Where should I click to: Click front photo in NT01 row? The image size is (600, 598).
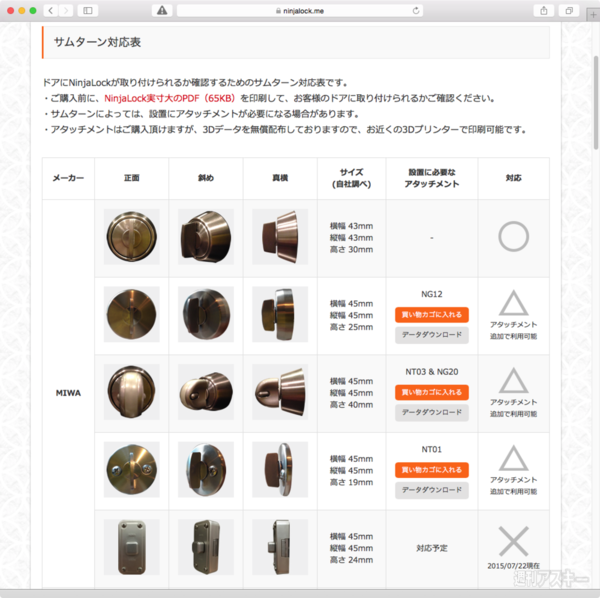[131, 469]
